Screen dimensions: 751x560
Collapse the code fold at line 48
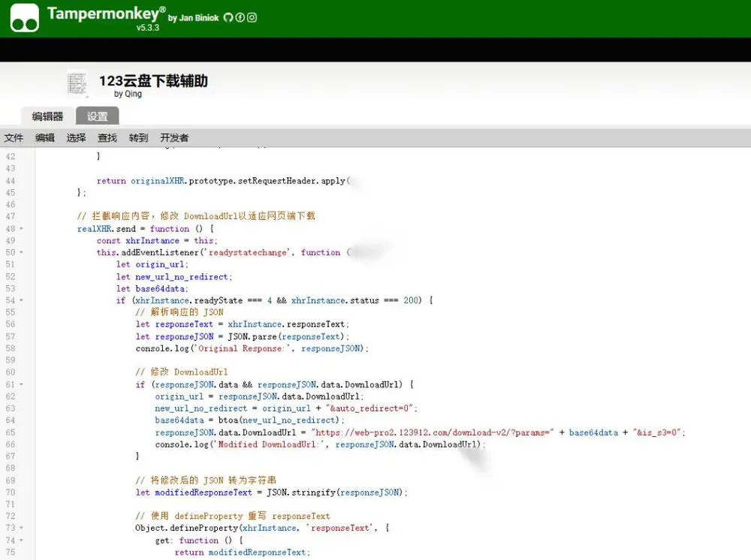(x=22, y=229)
